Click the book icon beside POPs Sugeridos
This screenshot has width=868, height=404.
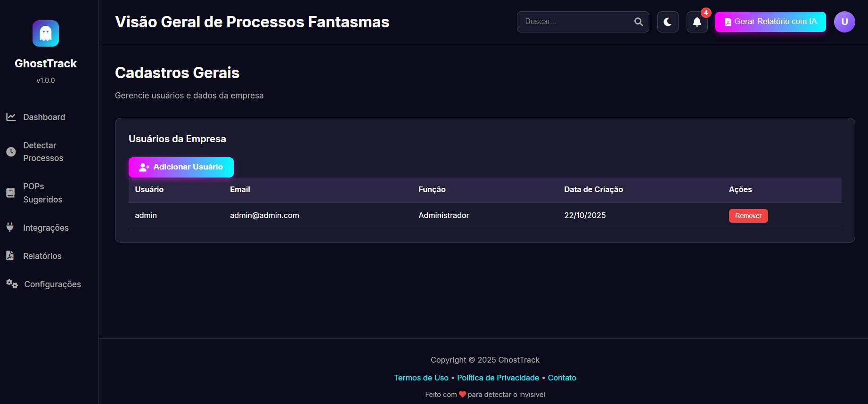click(10, 193)
